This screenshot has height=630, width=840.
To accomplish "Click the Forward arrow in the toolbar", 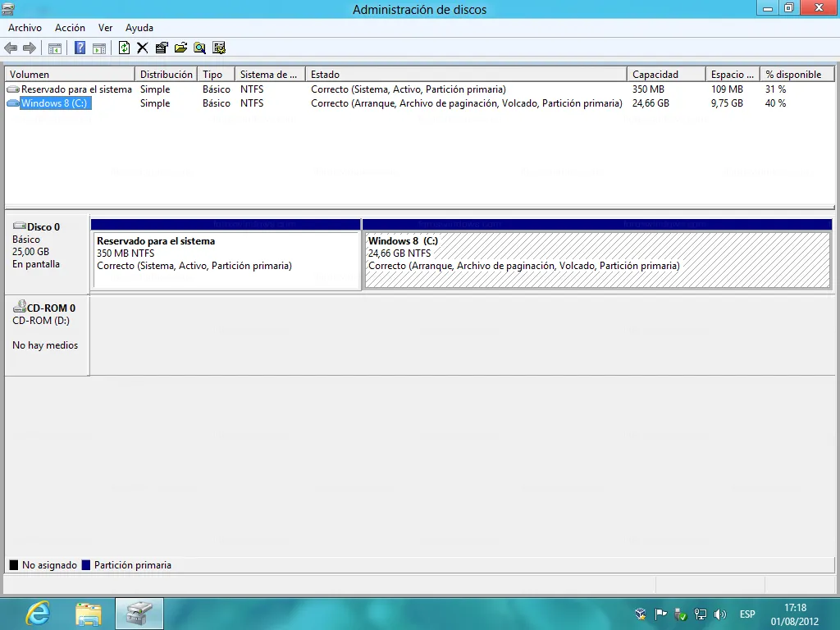I will point(30,48).
